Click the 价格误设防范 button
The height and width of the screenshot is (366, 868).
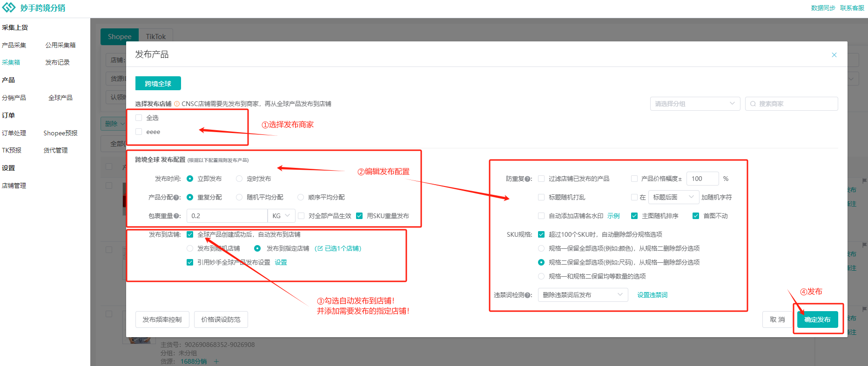click(221, 319)
